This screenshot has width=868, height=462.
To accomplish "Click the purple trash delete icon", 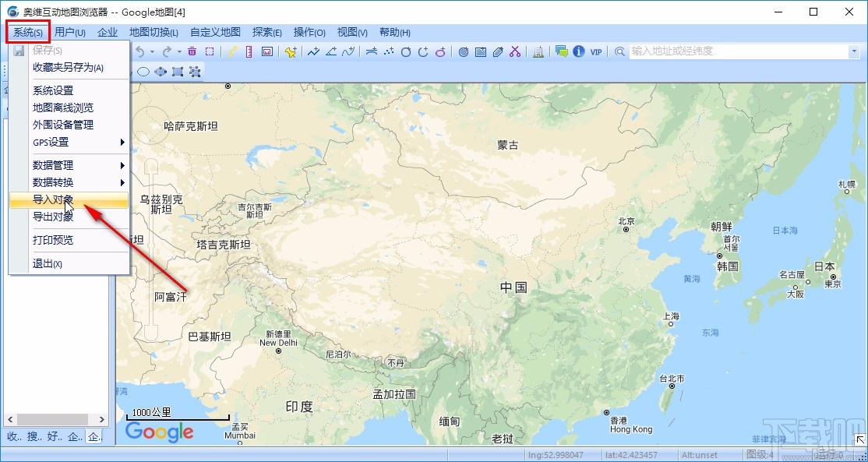I will pyautogui.click(x=192, y=51).
